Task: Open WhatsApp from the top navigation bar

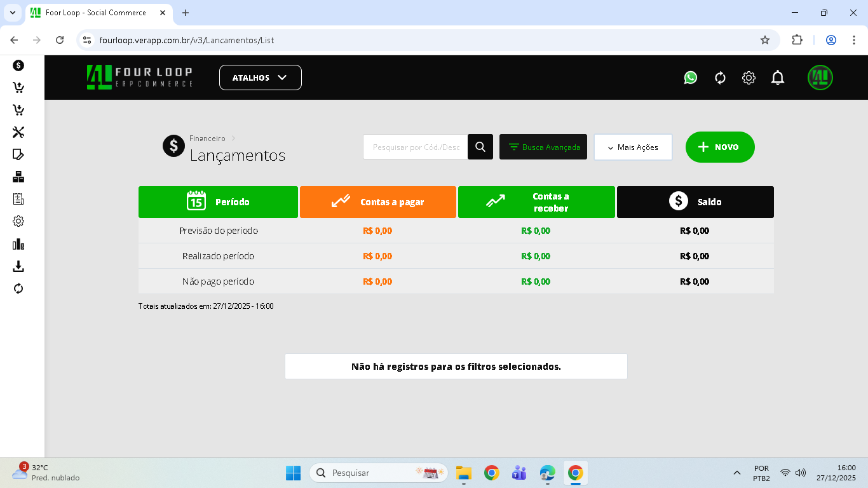Action: pos(690,77)
